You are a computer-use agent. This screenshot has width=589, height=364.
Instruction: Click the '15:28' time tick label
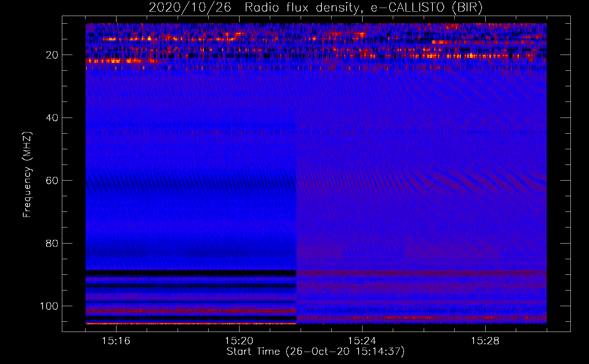[485, 341]
